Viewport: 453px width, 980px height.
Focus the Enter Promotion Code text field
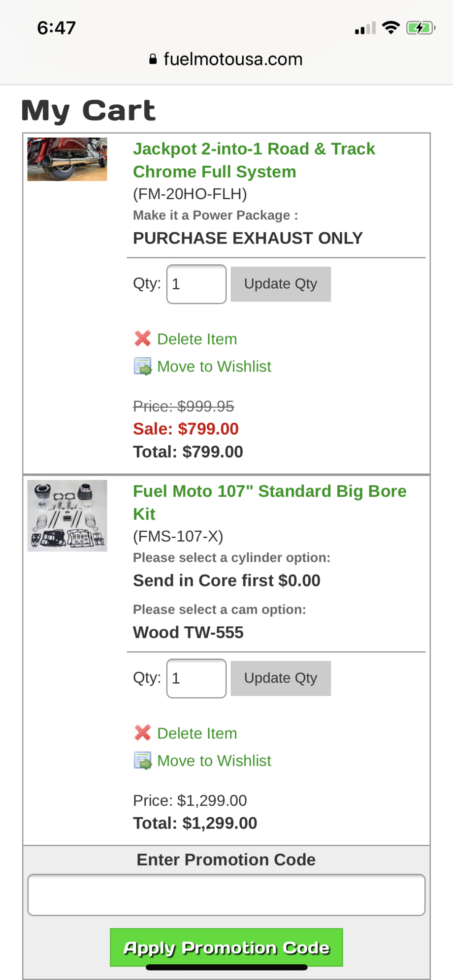(226, 895)
